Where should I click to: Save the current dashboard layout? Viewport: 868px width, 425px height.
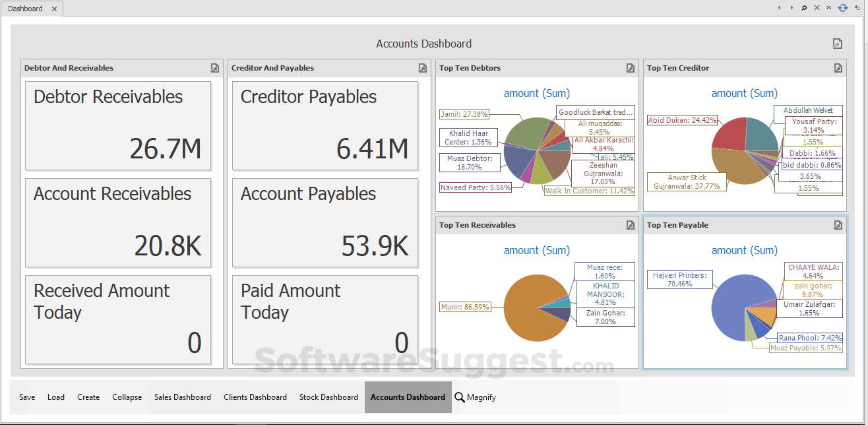[x=26, y=397]
